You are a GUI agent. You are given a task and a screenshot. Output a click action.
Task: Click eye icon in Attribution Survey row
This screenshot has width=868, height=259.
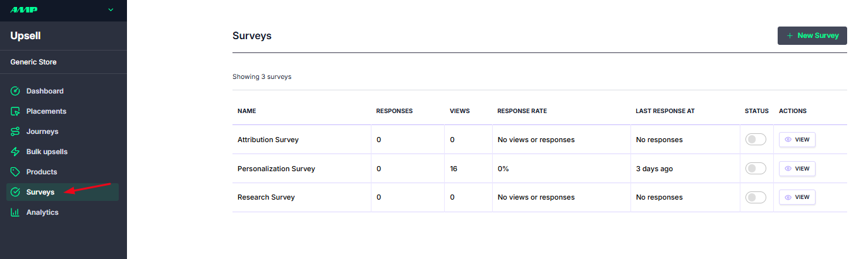click(x=788, y=140)
